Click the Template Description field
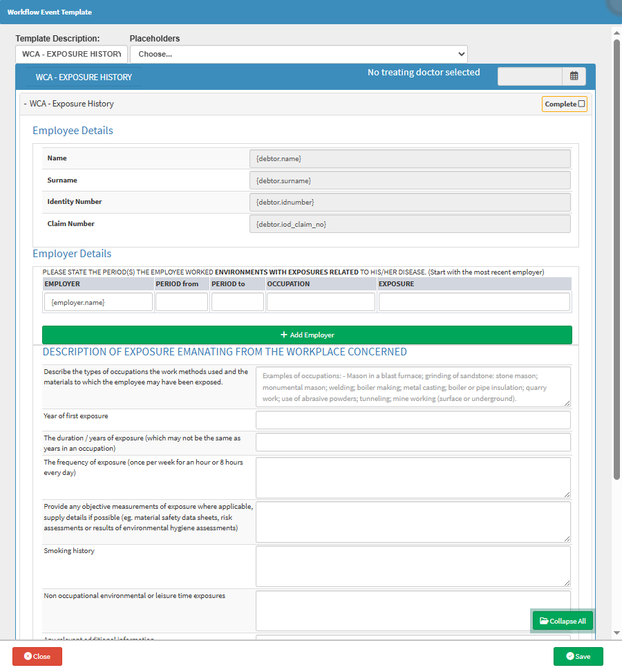The width and height of the screenshot is (622, 672). [x=71, y=54]
